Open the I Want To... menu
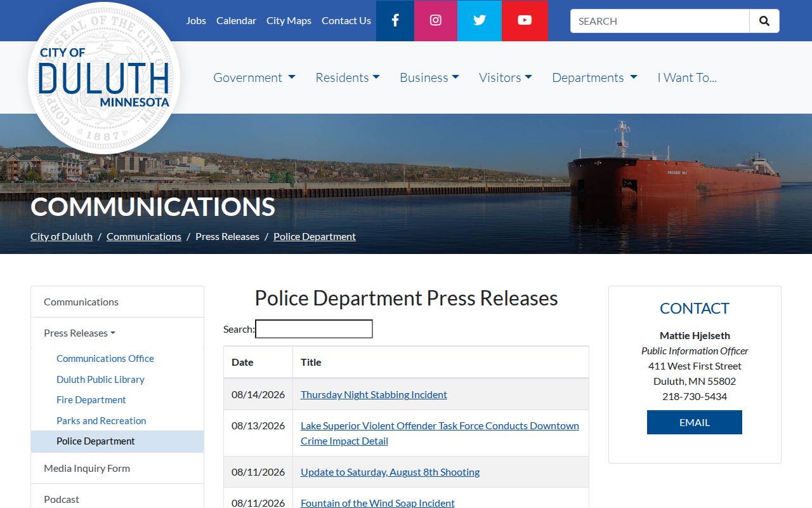Image resolution: width=812 pixels, height=508 pixels. click(x=687, y=77)
